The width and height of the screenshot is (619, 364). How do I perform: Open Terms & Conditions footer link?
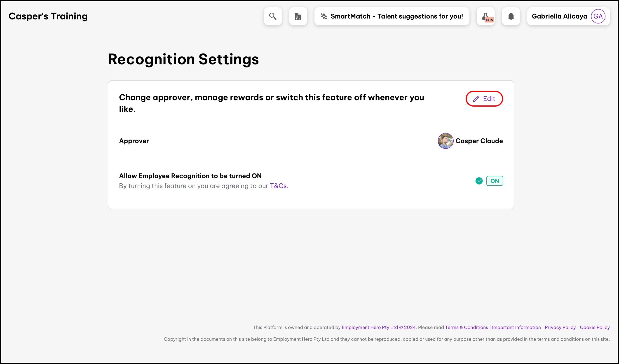(x=467, y=327)
